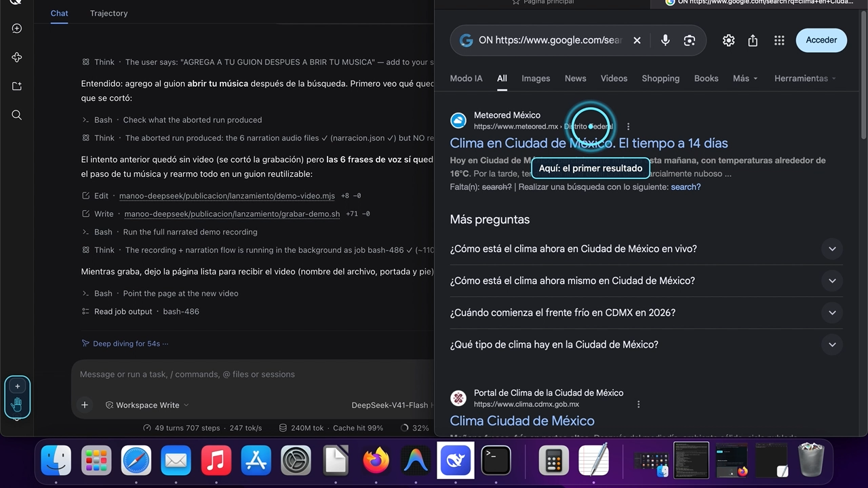Open the News results tab

coord(575,78)
